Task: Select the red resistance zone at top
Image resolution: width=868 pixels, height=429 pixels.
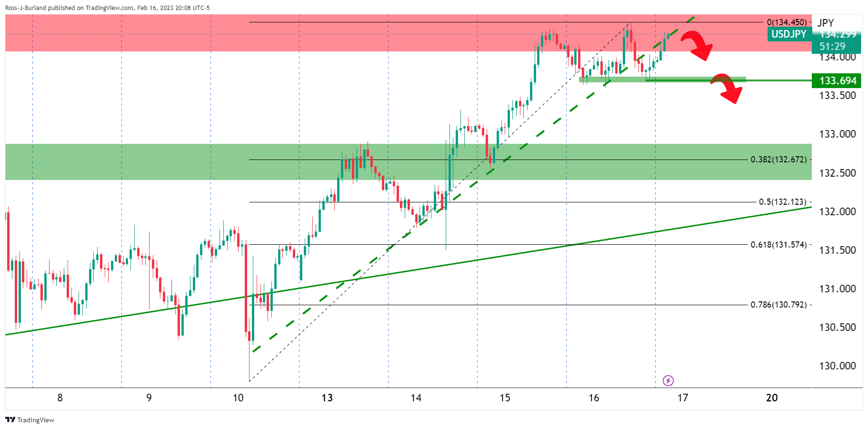Action: 143,33
